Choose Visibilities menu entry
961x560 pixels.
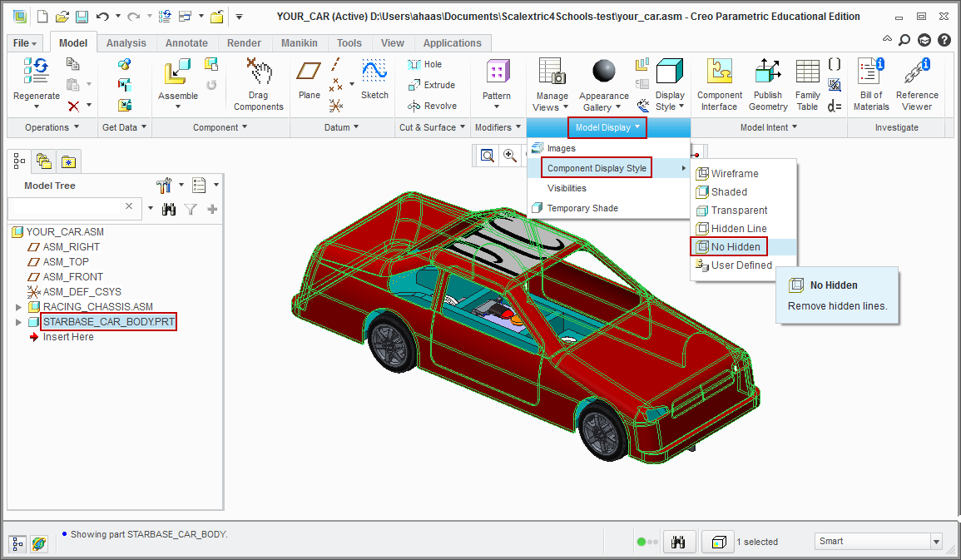609,188
